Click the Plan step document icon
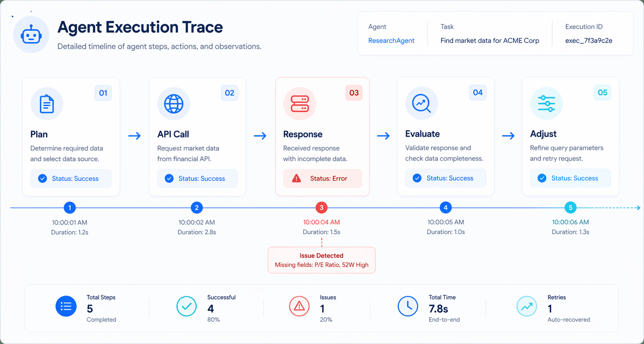 tap(47, 104)
